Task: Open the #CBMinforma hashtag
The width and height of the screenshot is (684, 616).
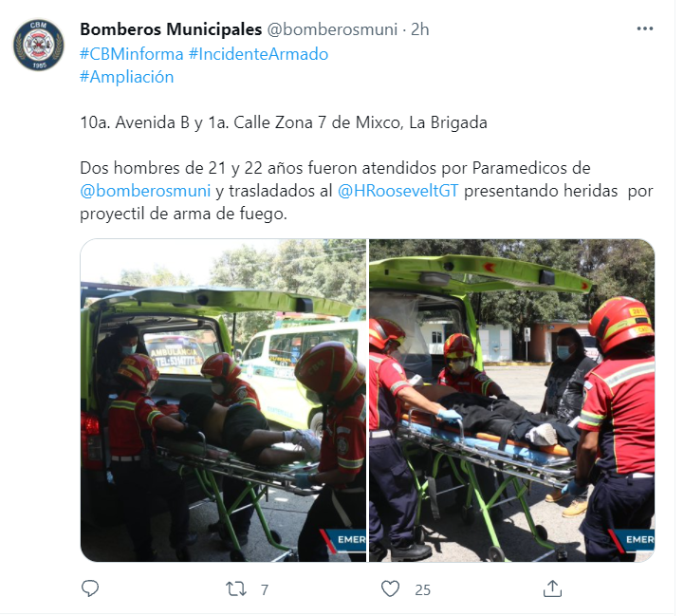Action: point(132,54)
